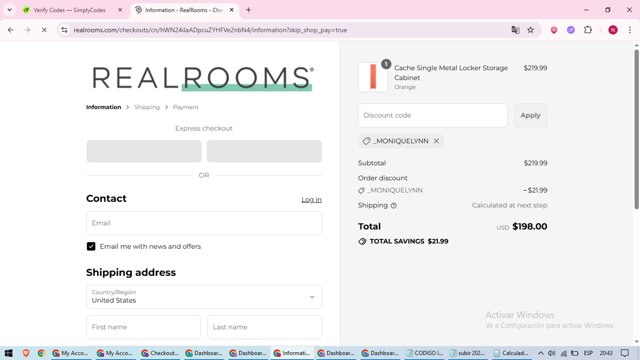Open the taskbar clock 20:43
The image size is (640, 360).
[x=606, y=353]
